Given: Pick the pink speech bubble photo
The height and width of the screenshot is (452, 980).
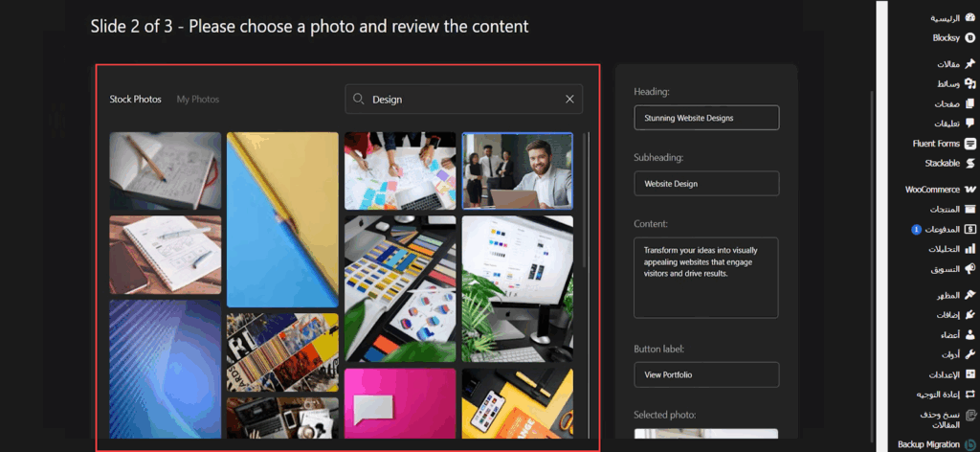Looking at the screenshot, I should pos(400,402).
